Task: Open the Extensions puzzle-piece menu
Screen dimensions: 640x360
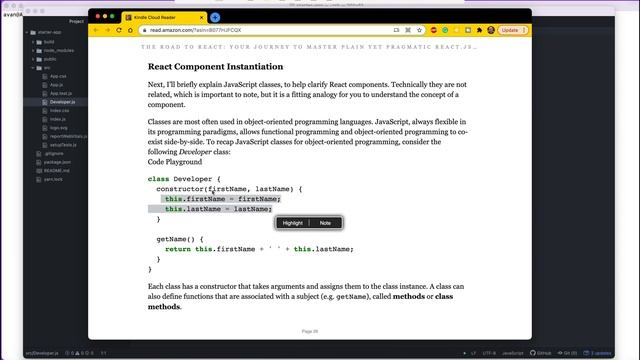Action: (479, 30)
